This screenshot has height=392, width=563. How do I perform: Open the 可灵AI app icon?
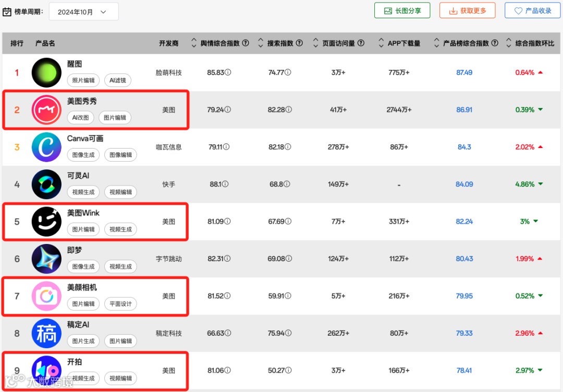[47, 185]
